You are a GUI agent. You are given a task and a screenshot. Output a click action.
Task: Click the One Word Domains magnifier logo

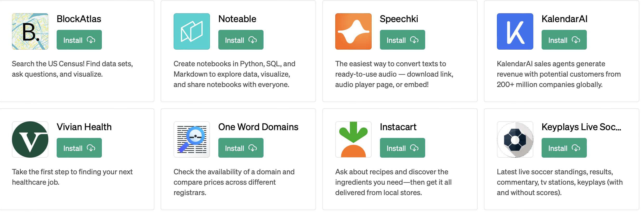coord(192,139)
